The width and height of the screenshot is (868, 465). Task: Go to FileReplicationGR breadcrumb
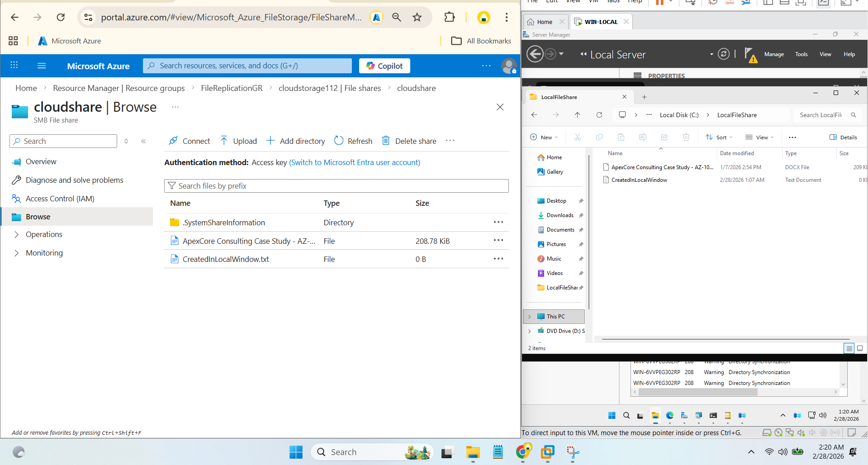[232, 88]
